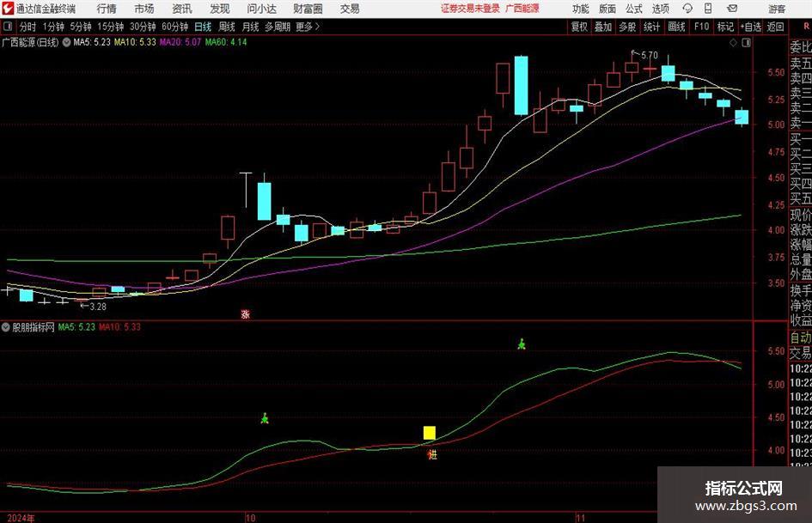Open the 市场 menu
This screenshot has height=523, width=812.
pos(144,9)
